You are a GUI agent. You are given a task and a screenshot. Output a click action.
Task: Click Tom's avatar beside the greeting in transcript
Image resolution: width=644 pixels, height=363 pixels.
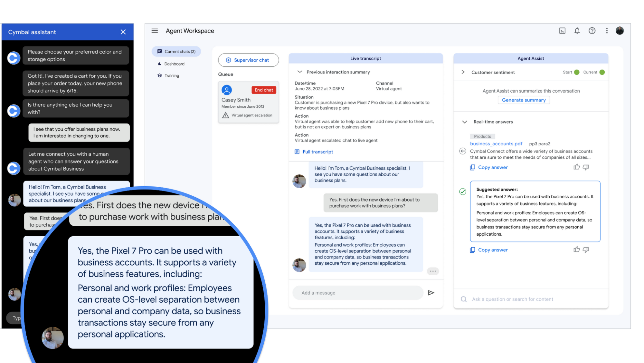click(x=299, y=181)
